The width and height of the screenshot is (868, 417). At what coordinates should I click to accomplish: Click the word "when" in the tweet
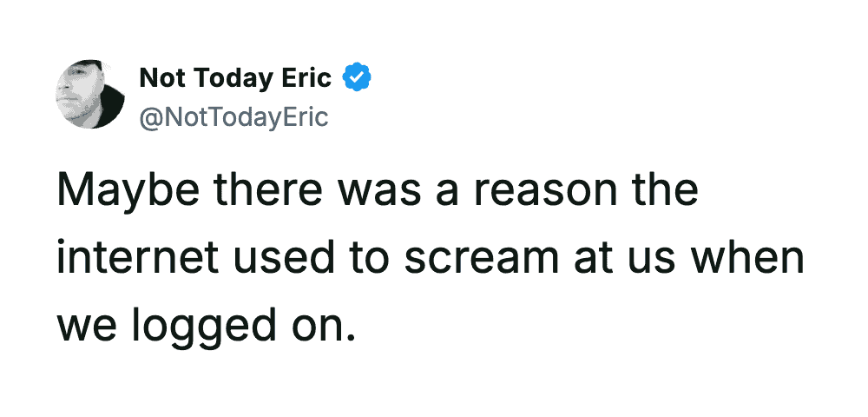(750, 258)
